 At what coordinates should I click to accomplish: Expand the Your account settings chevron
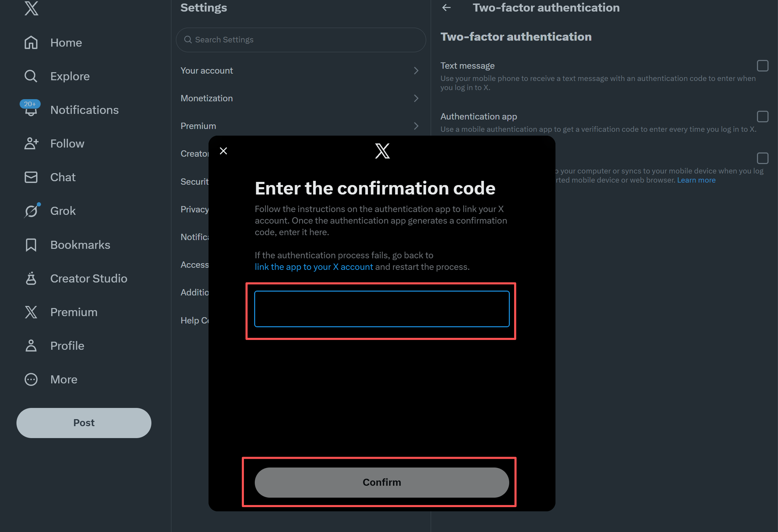point(416,70)
